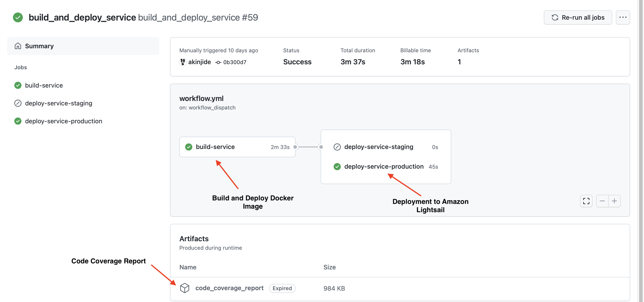Click 'on: workflow_dispatch' trigger text
The width and height of the screenshot is (644, 302).
pyautogui.click(x=207, y=108)
